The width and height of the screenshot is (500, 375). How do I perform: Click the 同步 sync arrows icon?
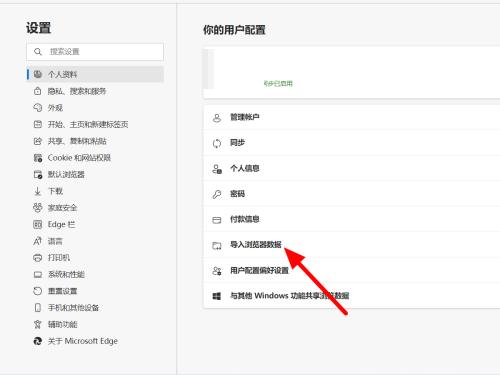(217, 143)
